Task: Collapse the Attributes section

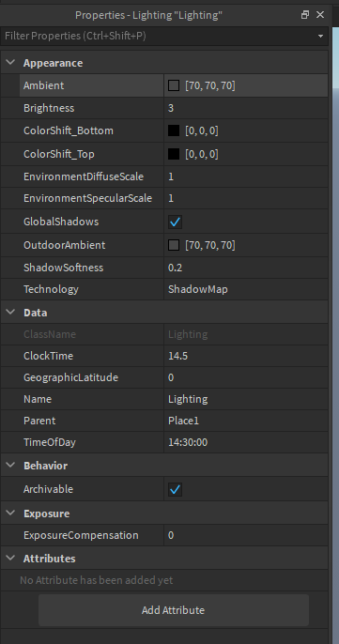Action: coord(10,559)
